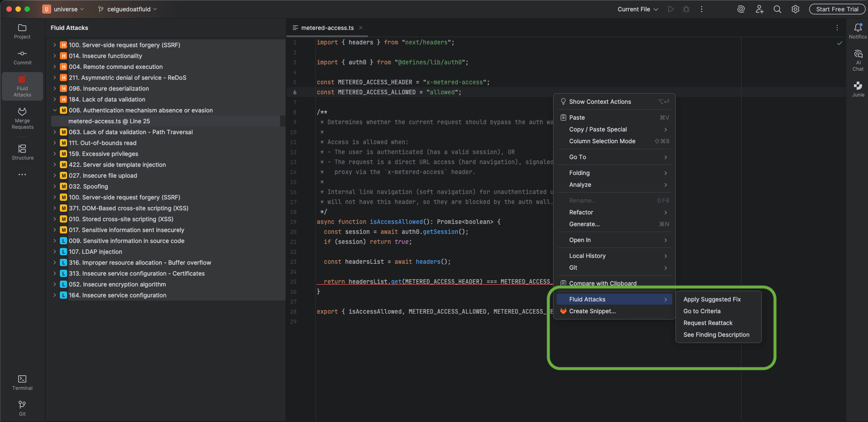Screen dimensions: 868x422
Task: Open the Junie assistant panel
Action: pyautogui.click(x=858, y=89)
